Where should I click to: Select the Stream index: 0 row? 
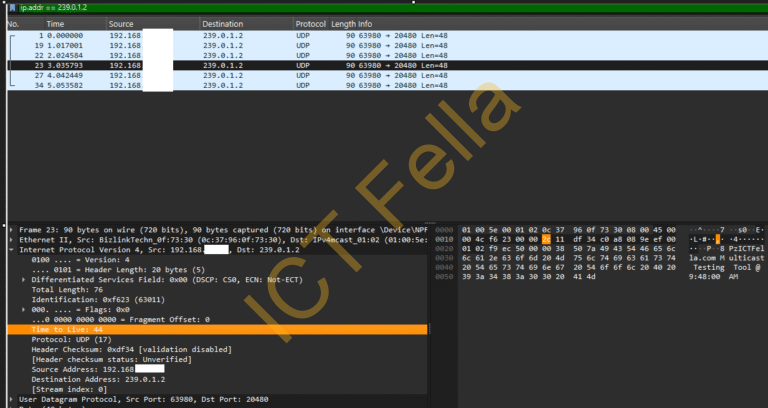click(217, 389)
